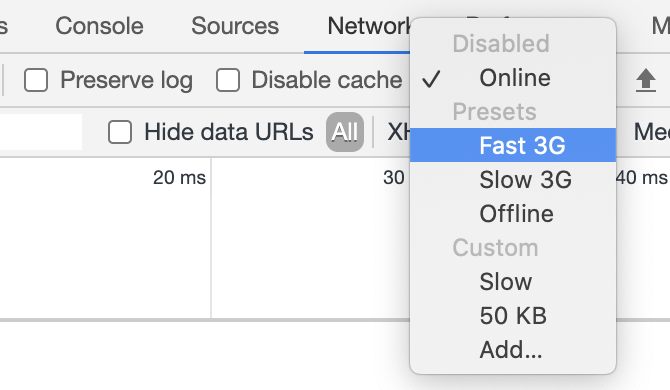This screenshot has width=670, height=390.
Task: Pick the Online throttling option
Action: point(513,78)
